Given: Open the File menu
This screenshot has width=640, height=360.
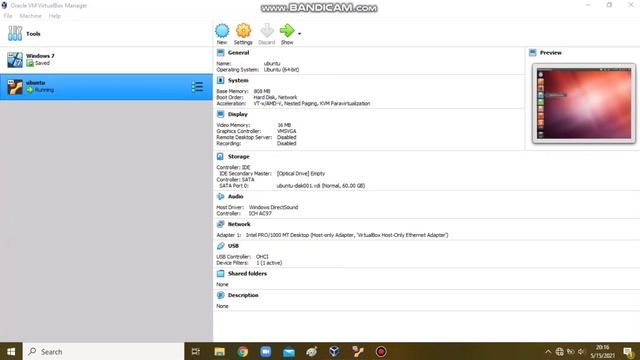Looking at the screenshot, I should 8,16.
